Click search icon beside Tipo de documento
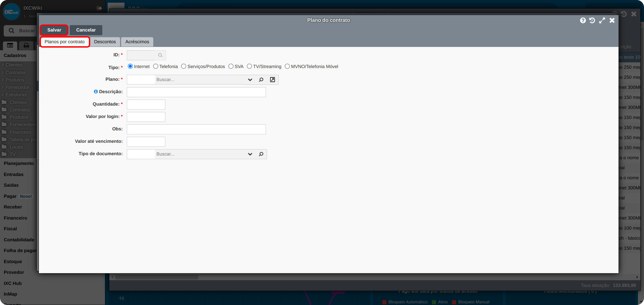Viewport: 644px width, 305px height. (261, 154)
